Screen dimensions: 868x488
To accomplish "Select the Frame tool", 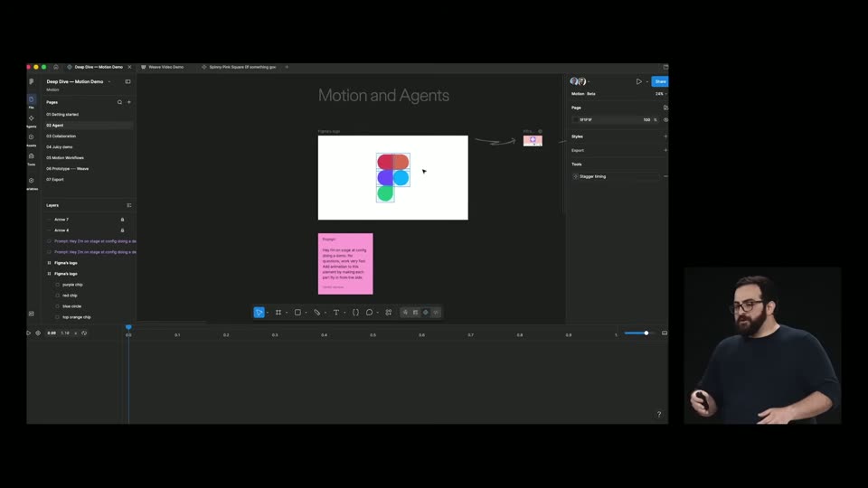I will (278, 313).
